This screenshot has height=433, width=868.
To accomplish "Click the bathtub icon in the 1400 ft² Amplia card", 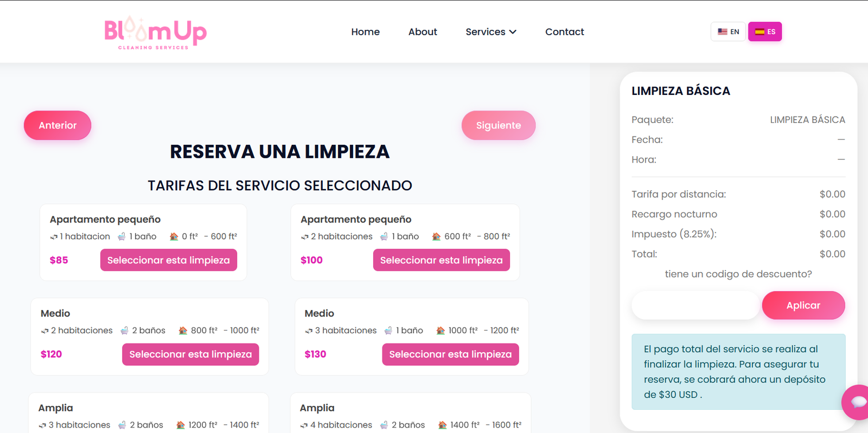I will coord(384,425).
